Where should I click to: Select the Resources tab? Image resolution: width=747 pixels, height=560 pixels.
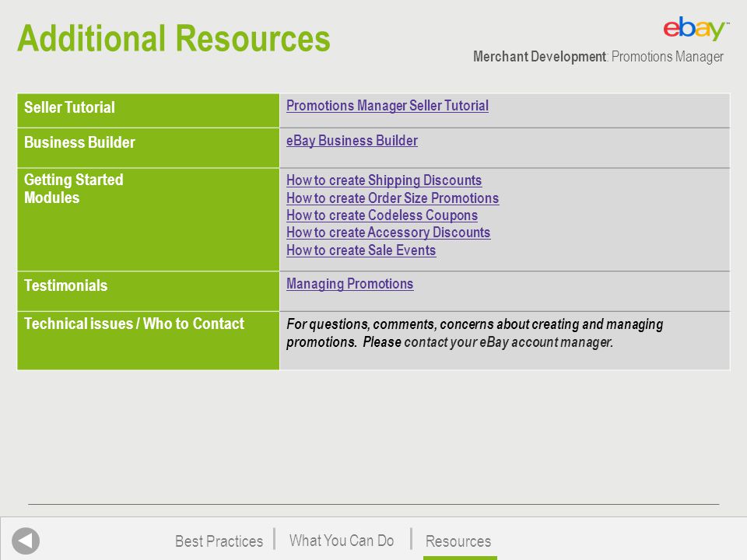coord(458,541)
